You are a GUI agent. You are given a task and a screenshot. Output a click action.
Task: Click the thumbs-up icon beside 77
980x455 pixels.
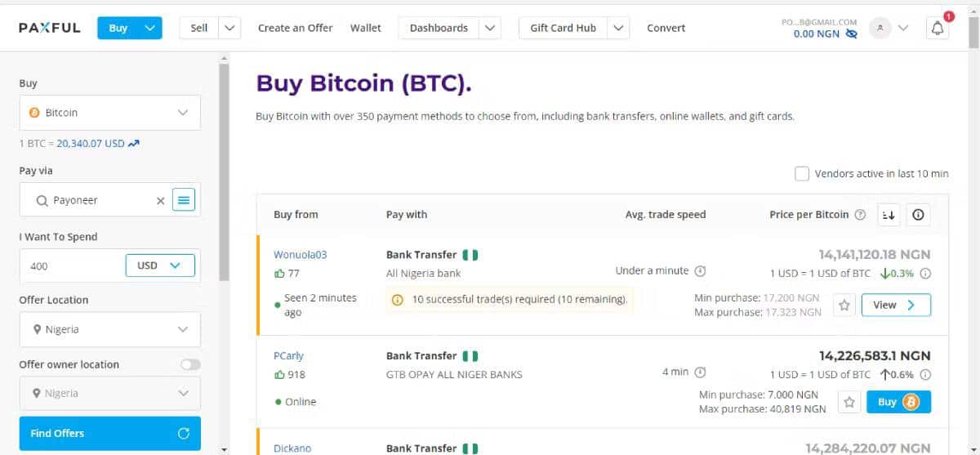(x=279, y=274)
